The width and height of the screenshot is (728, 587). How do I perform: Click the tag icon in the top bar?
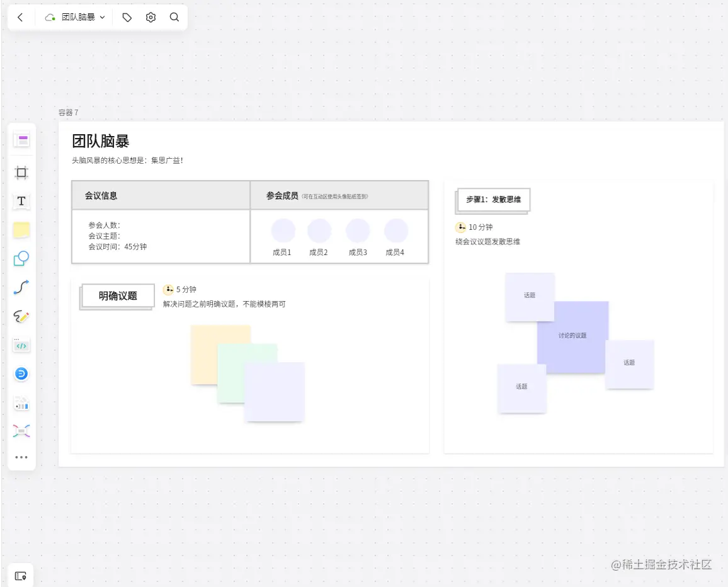point(127,17)
